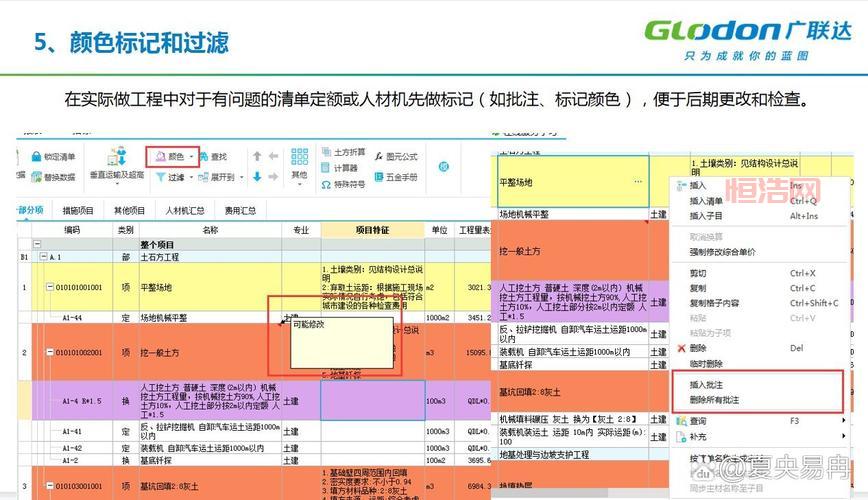
Task: Click the 颜色 (color) marker icon
Action: click(x=158, y=157)
